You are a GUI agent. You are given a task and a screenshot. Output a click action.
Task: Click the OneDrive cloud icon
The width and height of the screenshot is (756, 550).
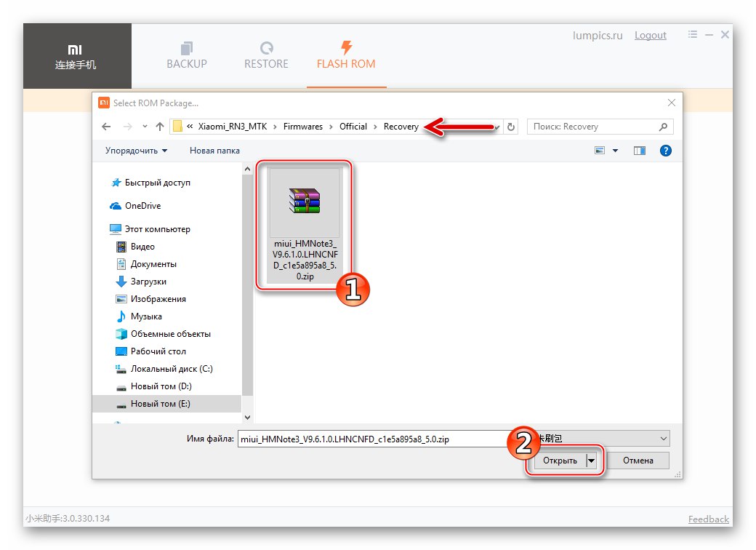click(116, 206)
